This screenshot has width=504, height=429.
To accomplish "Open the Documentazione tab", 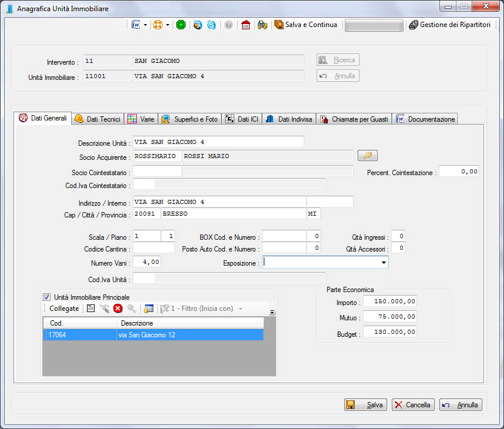I will coord(425,119).
